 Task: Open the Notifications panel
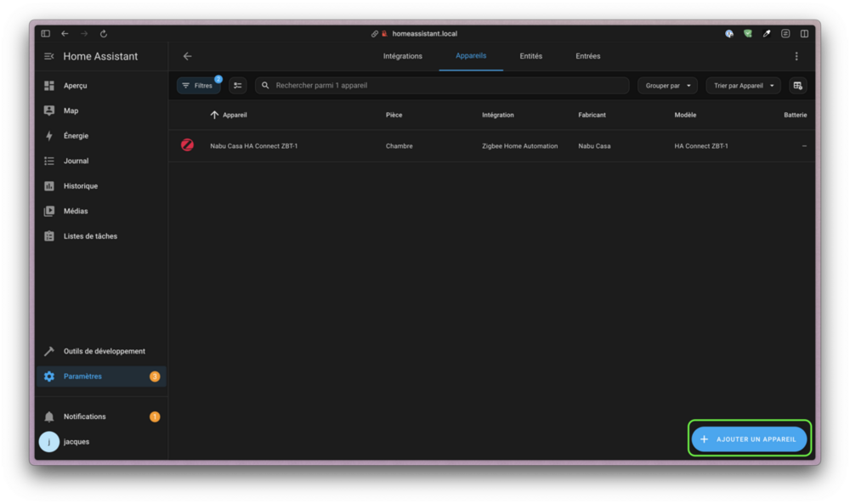101,416
